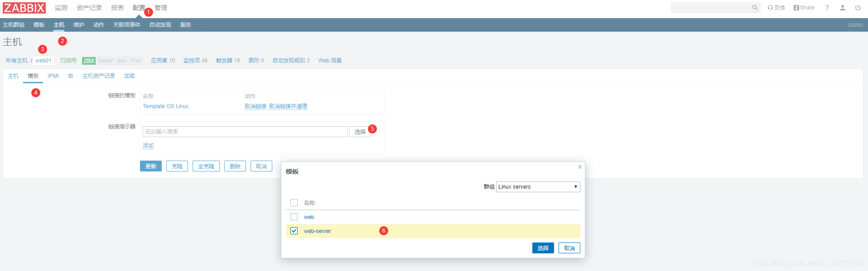Tick the select-all checkbox beside 名称

click(x=294, y=203)
